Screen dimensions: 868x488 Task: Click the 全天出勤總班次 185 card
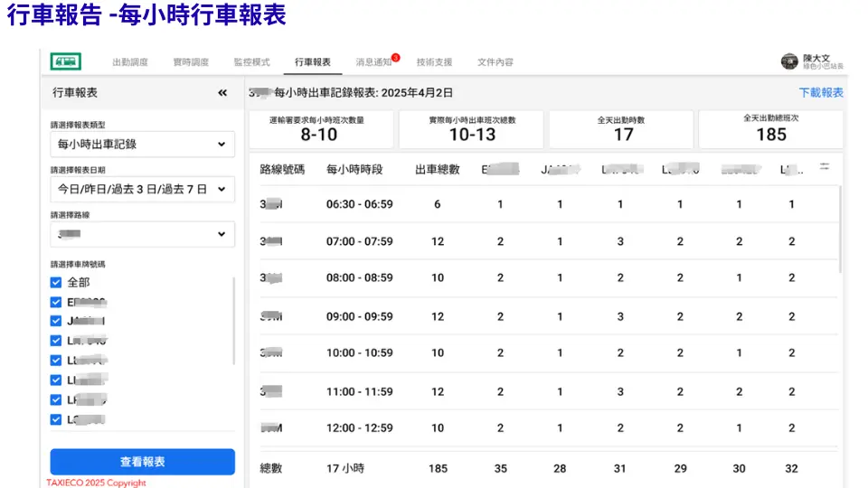(x=770, y=129)
